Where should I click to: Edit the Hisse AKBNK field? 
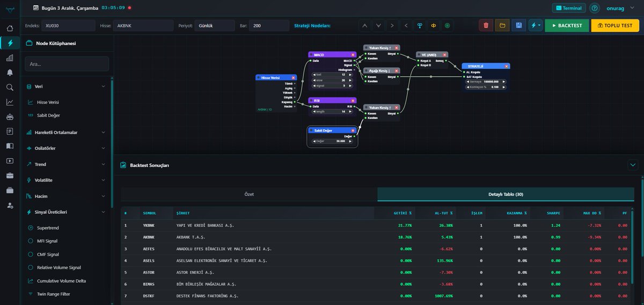pos(143,26)
